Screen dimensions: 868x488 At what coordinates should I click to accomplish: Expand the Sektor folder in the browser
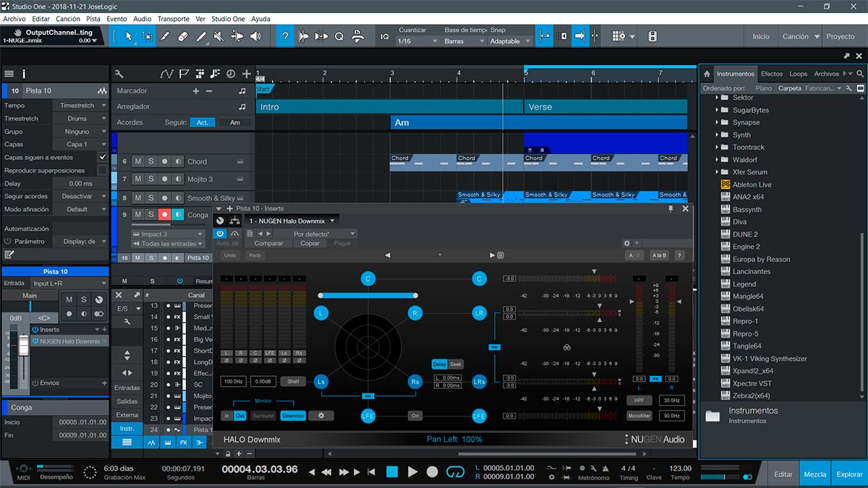click(718, 98)
